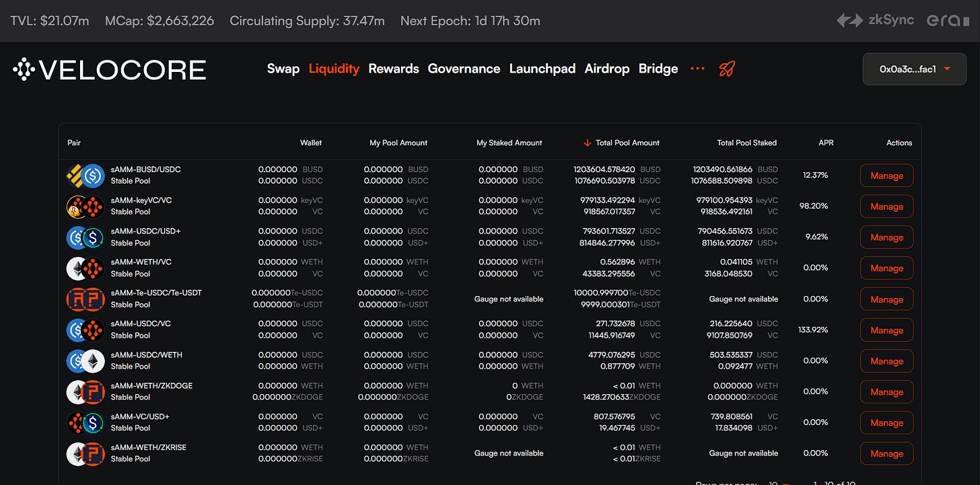Image resolution: width=980 pixels, height=485 pixels.
Task: Open the 0x0a3c...fac1 wallet dropdown
Action: point(914,69)
